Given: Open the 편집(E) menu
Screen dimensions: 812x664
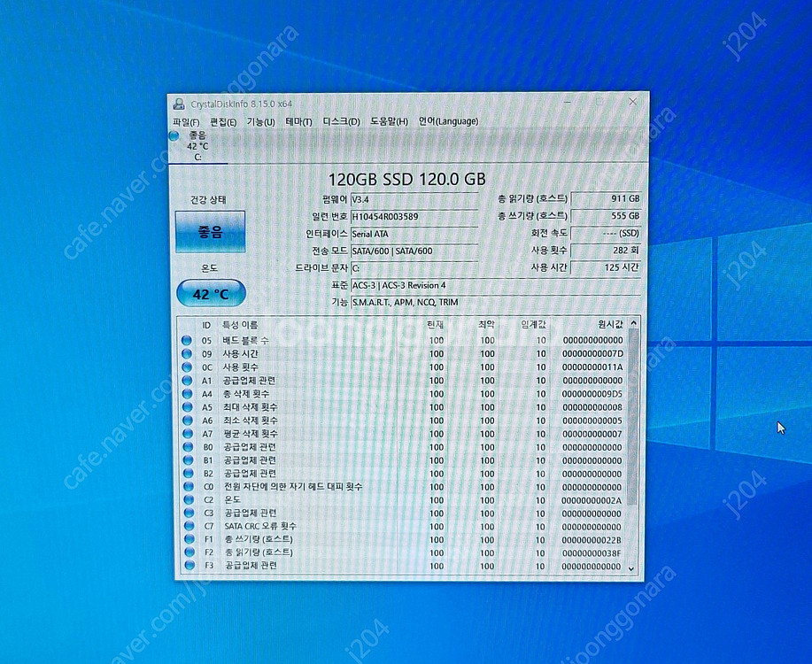Looking at the screenshot, I should [x=223, y=122].
